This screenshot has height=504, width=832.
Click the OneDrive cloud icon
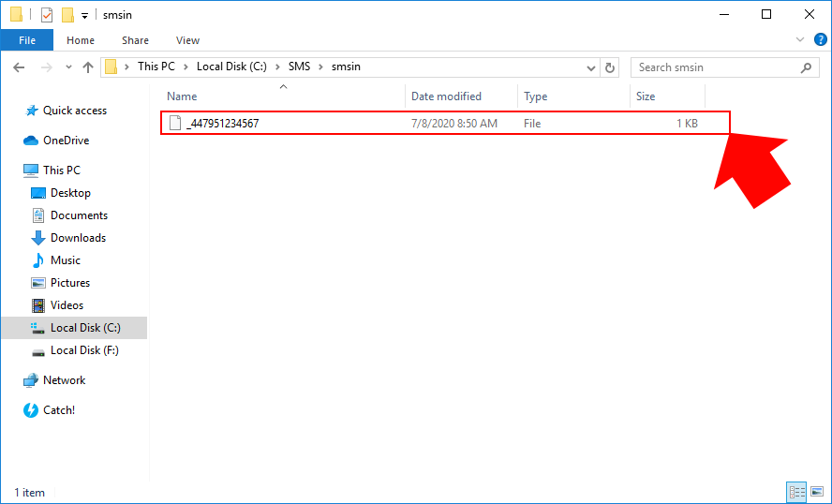coord(31,141)
